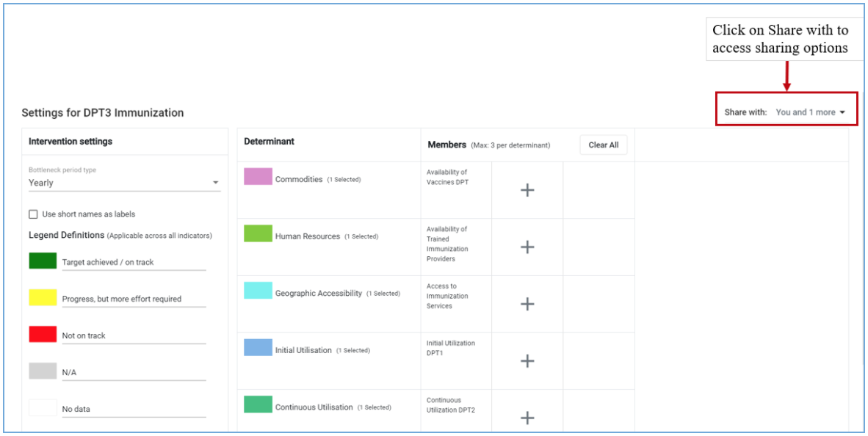868x436 pixels.
Task: Open the Share with dropdown
Action: (786, 112)
